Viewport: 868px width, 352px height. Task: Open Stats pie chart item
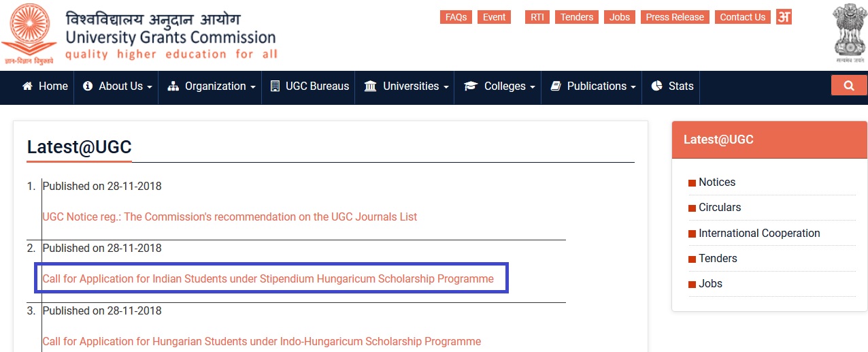(x=672, y=86)
